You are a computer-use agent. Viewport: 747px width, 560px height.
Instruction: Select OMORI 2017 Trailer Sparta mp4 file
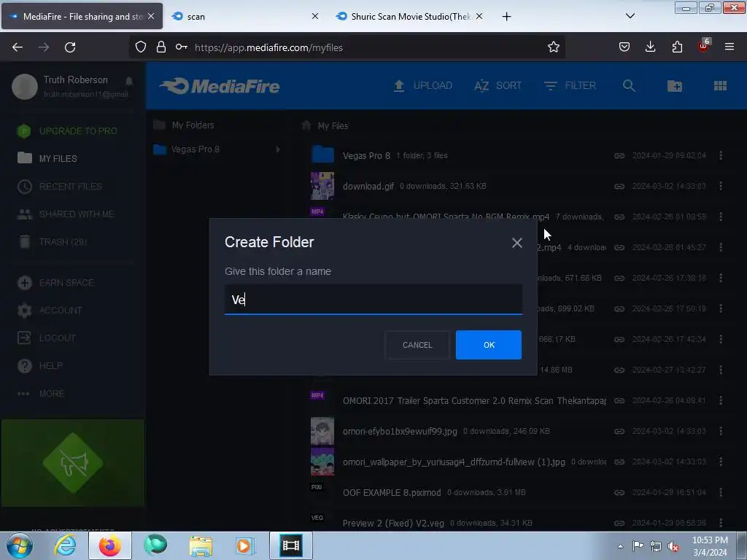click(x=474, y=400)
